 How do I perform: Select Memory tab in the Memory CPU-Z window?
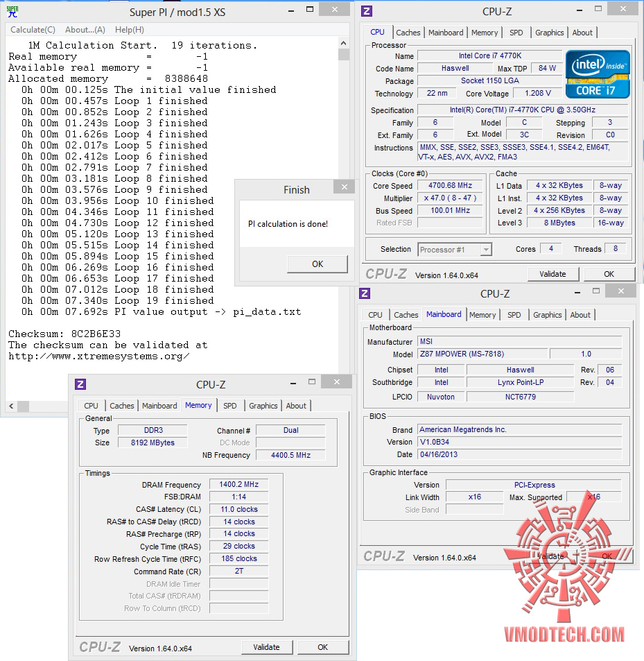(x=198, y=405)
